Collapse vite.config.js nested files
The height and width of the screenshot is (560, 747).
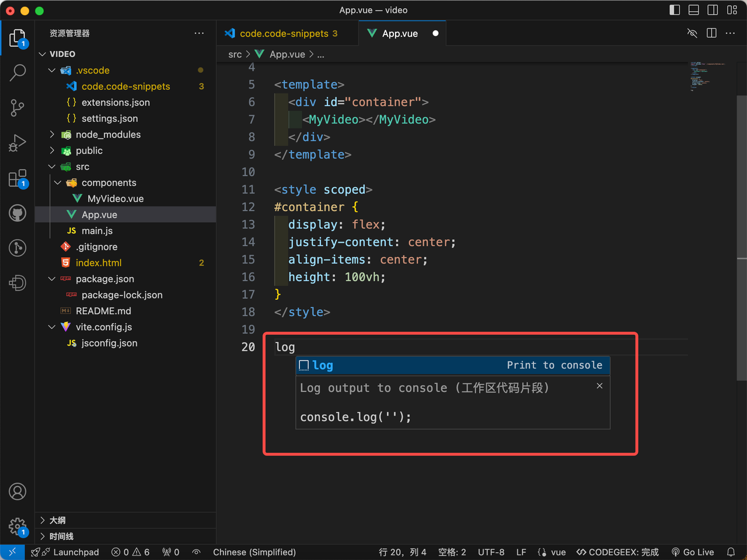52,327
